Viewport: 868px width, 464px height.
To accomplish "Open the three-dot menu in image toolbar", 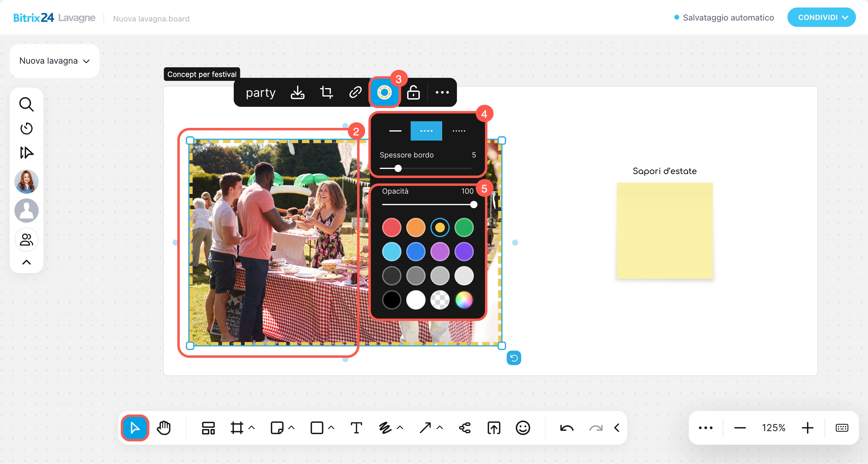I will point(442,92).
